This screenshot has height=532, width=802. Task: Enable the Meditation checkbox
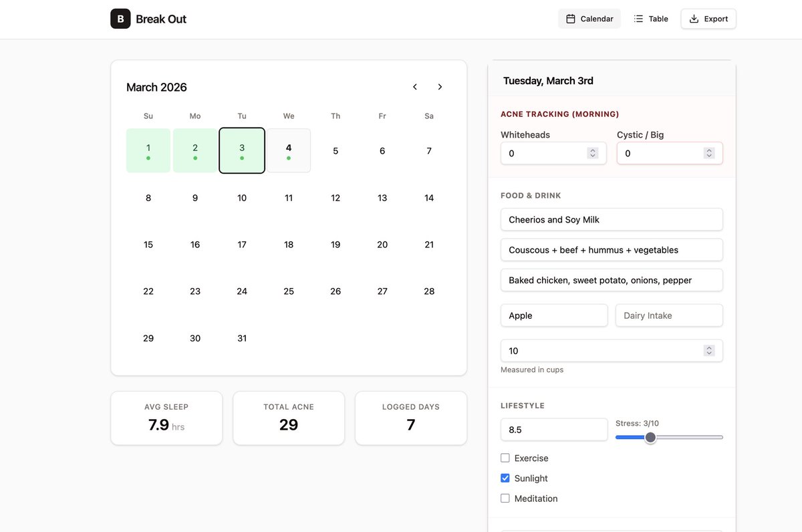[505, 498]
